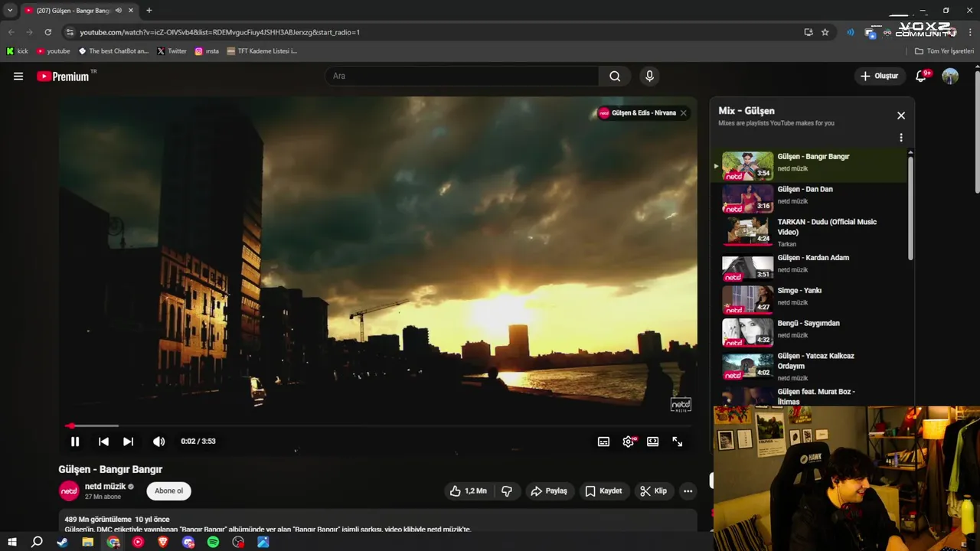
Task: Open the insta bookmark
Action: click(207, 51)
